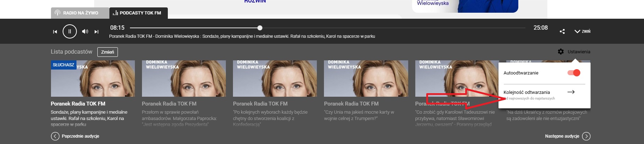The height and width of the screenshot is (144, 644).
Task: Click next-shows circle arrow icon
Action: (x=586, y=136)
